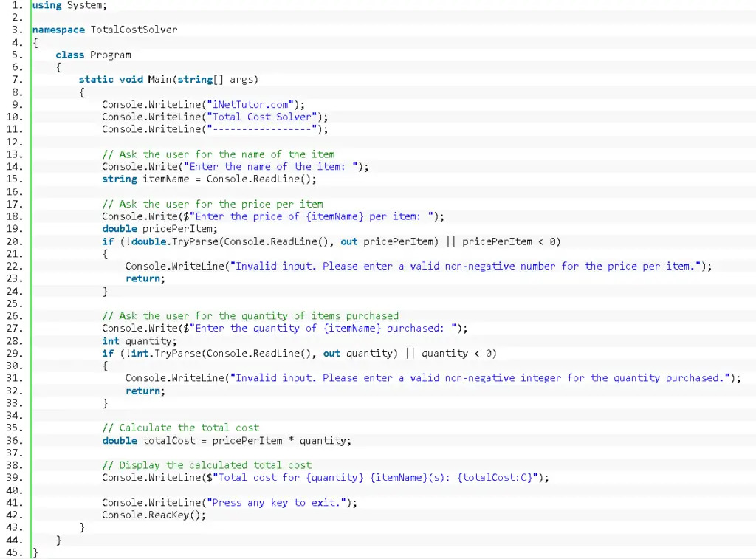The image size is (756, 559).
Task: Select the namespace TotalCostSolver declaration
Action: 103,30
